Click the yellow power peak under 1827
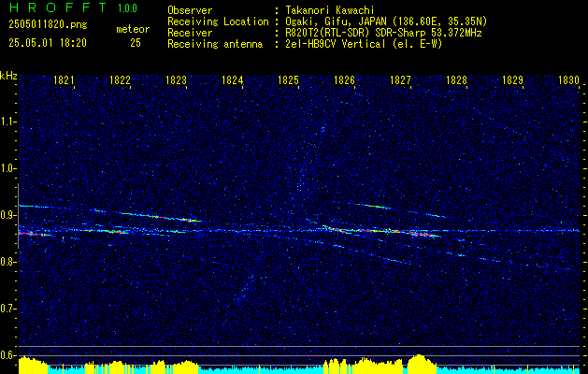Viewport: 588px width, 374px height. [x=419, y=364]
